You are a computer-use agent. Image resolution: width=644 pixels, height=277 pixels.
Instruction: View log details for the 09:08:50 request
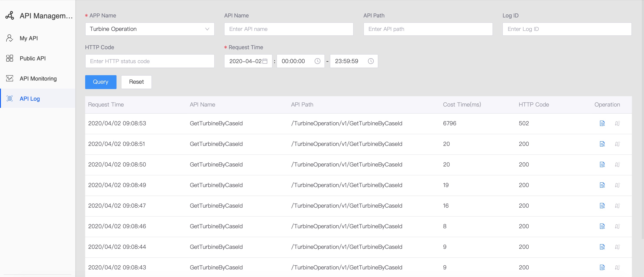(602, 164)
